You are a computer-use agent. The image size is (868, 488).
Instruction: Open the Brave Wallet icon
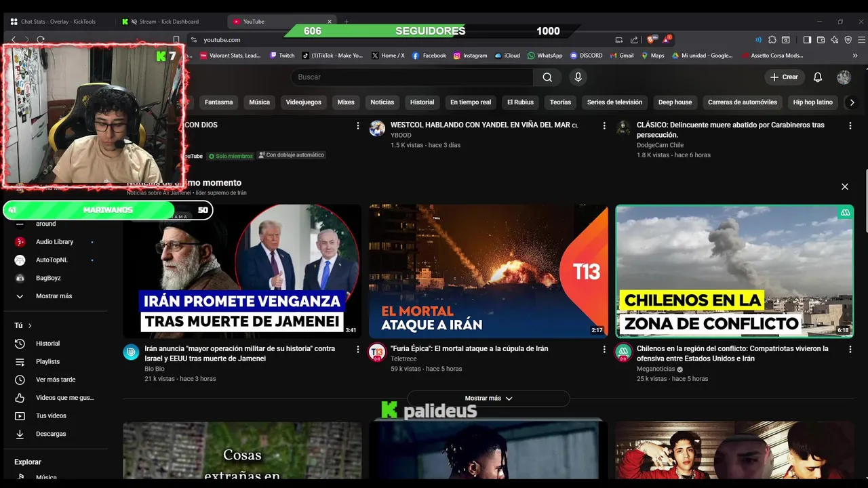tap(821, 40)
